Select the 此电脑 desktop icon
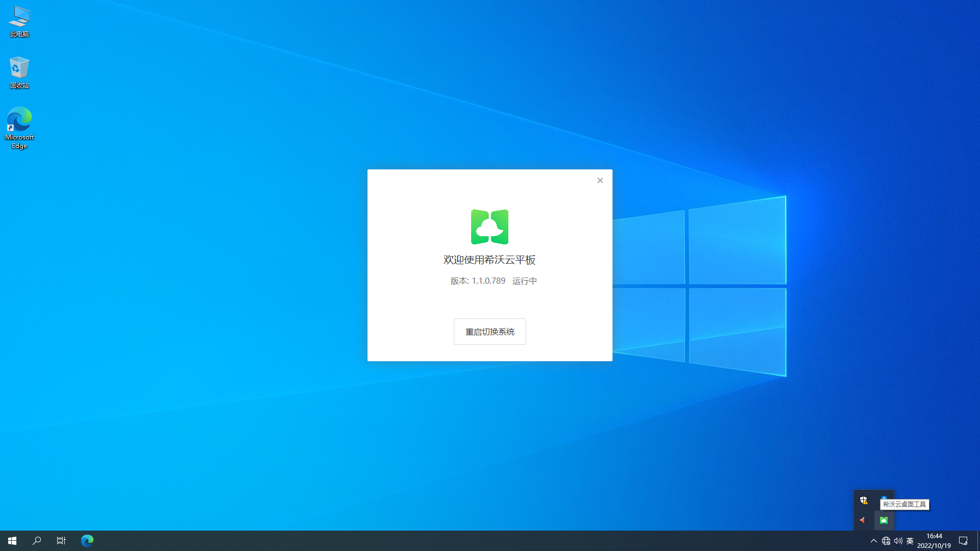980x551 pixels. click(19, 22)
